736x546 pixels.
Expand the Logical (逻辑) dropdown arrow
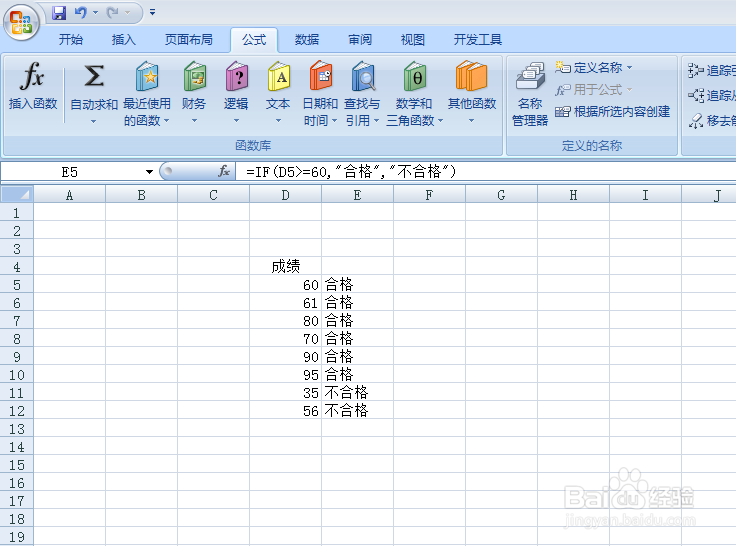tap(236, 121)
